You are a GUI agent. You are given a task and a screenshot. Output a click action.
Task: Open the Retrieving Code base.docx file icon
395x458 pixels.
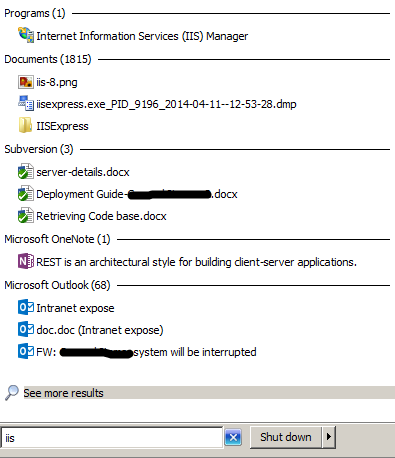click(x=26, y=215)
